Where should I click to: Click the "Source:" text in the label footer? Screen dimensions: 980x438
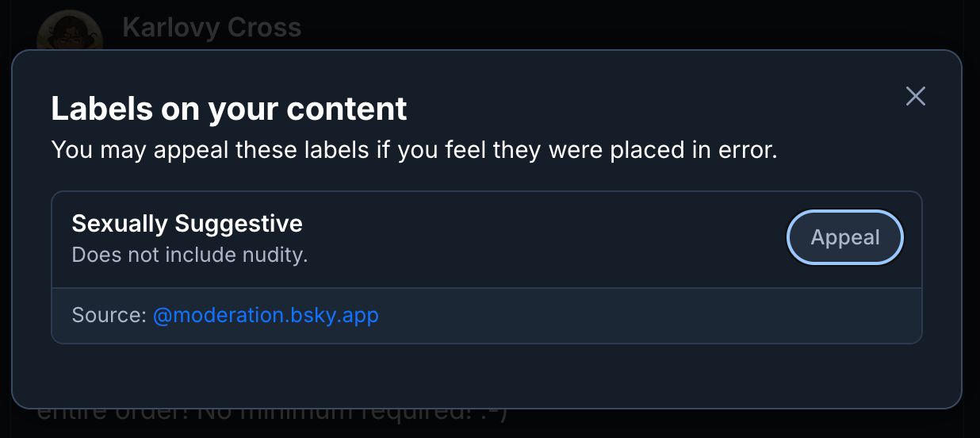(x=109, y=315)
